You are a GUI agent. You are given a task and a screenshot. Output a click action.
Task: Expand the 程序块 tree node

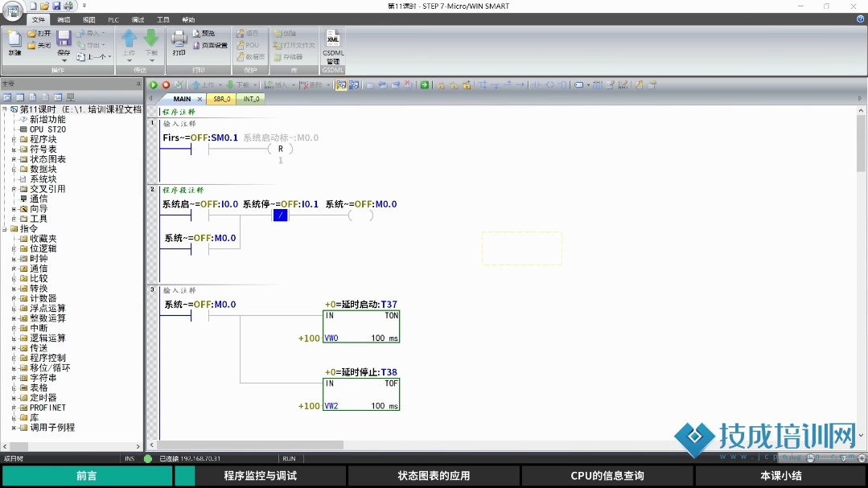click(14, 139)
